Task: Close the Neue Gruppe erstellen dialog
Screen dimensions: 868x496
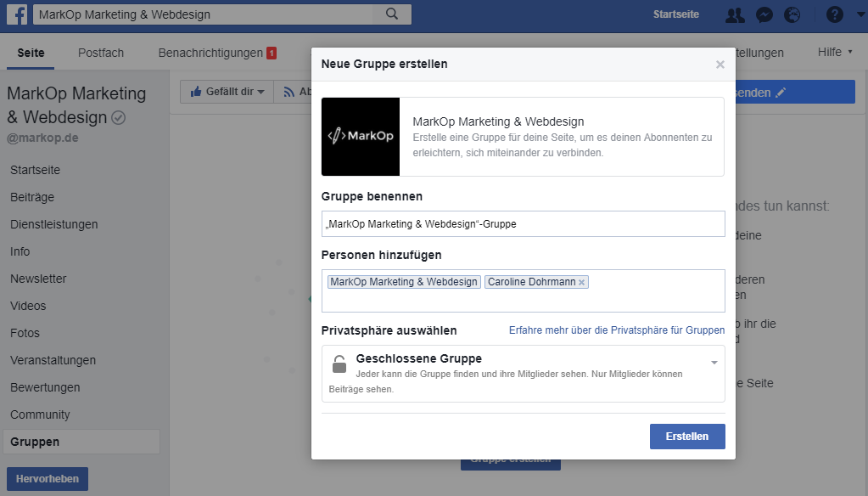Action: (720, 65)
